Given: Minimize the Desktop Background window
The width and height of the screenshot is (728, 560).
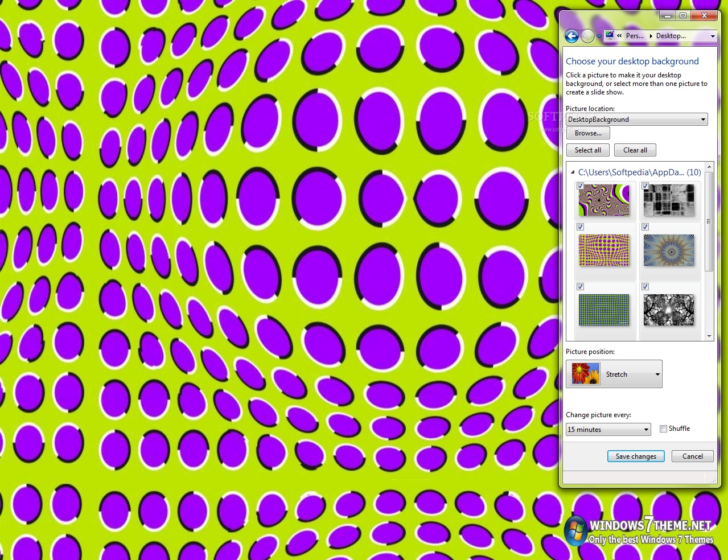Looking at the screenshot, I should point(667,16).
